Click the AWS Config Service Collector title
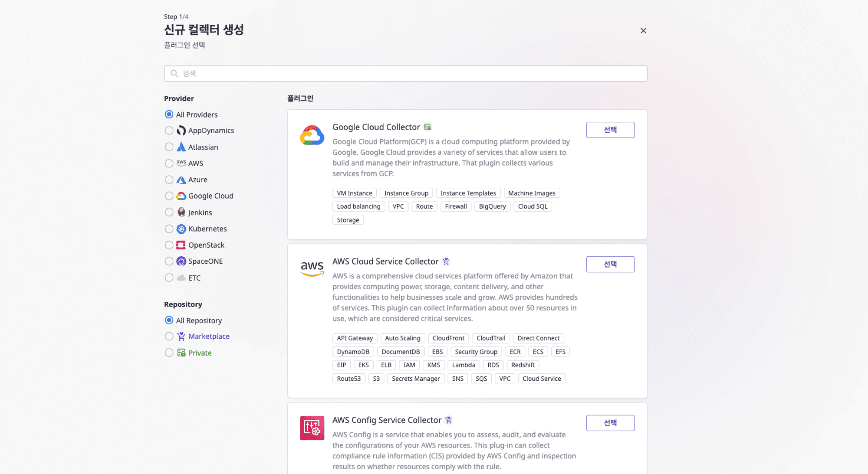Viewport: 868px width, 474px height. pos(387,420)
